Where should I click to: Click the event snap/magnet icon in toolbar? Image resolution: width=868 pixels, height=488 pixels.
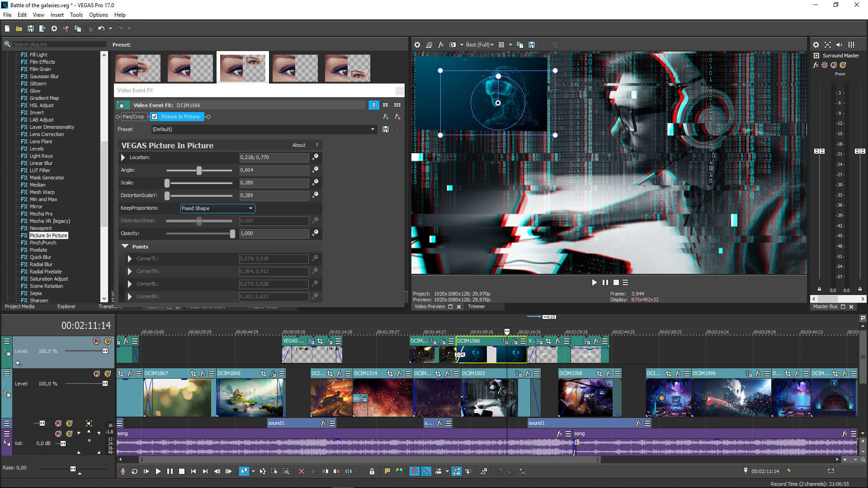414,471
